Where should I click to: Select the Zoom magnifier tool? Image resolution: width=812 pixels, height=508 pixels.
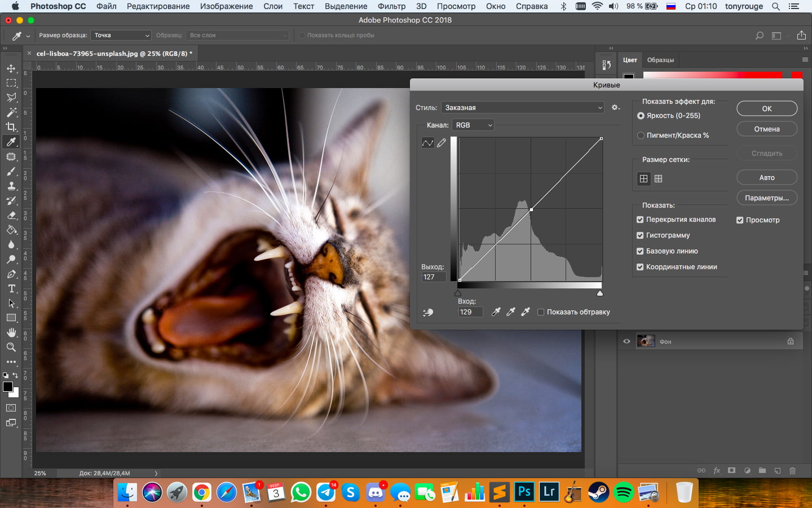click(x=11, y=347)
